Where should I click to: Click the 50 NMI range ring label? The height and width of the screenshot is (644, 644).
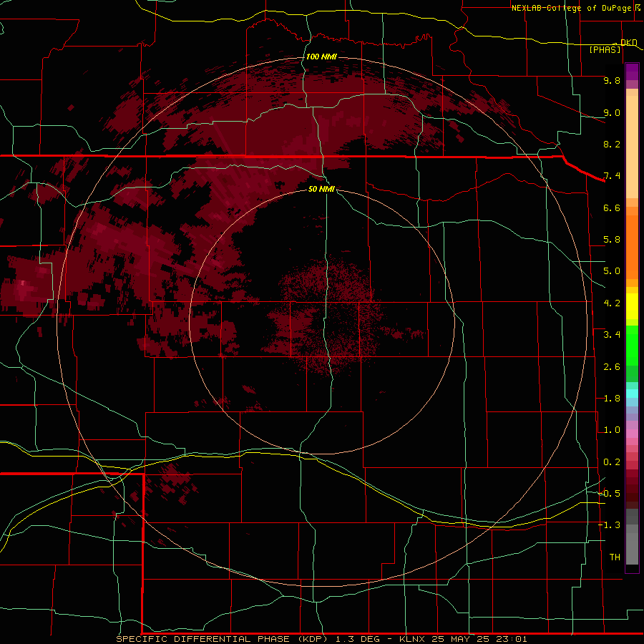(321, 189)
